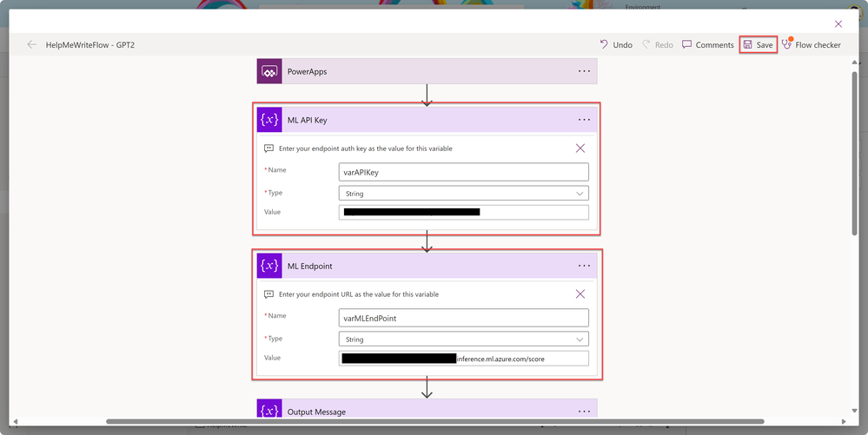
Task: Click the HelpMeWriteFlow - GPT2 title
Action: tap(90, 45)
